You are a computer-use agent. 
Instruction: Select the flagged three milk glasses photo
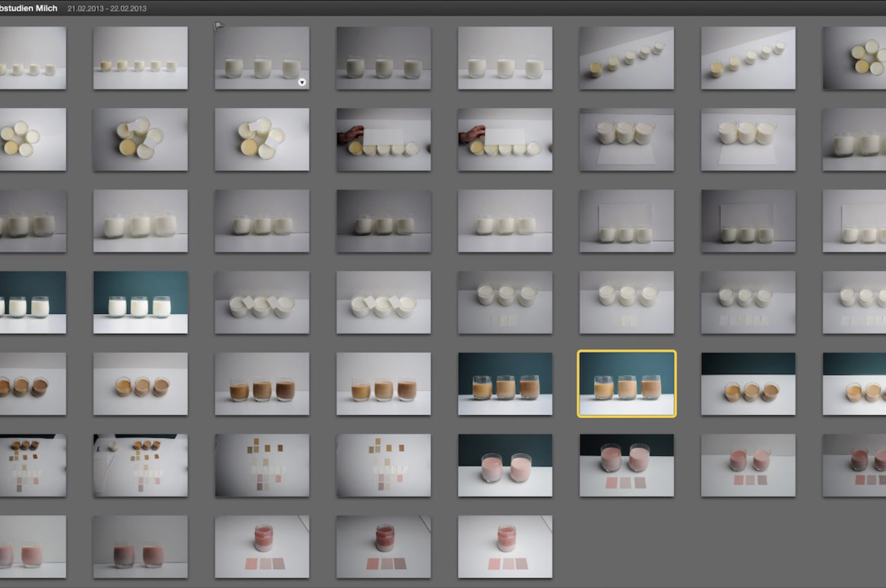pyautogui.click(x=262, y=58)
